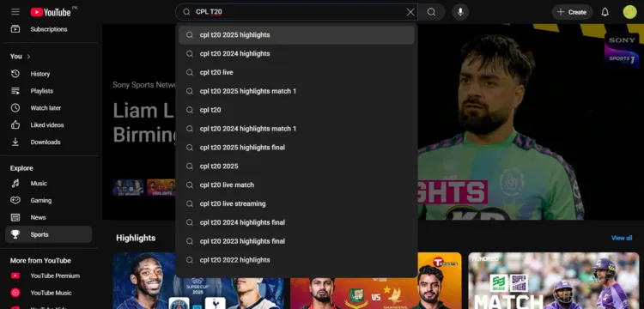Click the Watch later clock icon
The width and height of the screenshot is (644, 309).
(15, 108)
